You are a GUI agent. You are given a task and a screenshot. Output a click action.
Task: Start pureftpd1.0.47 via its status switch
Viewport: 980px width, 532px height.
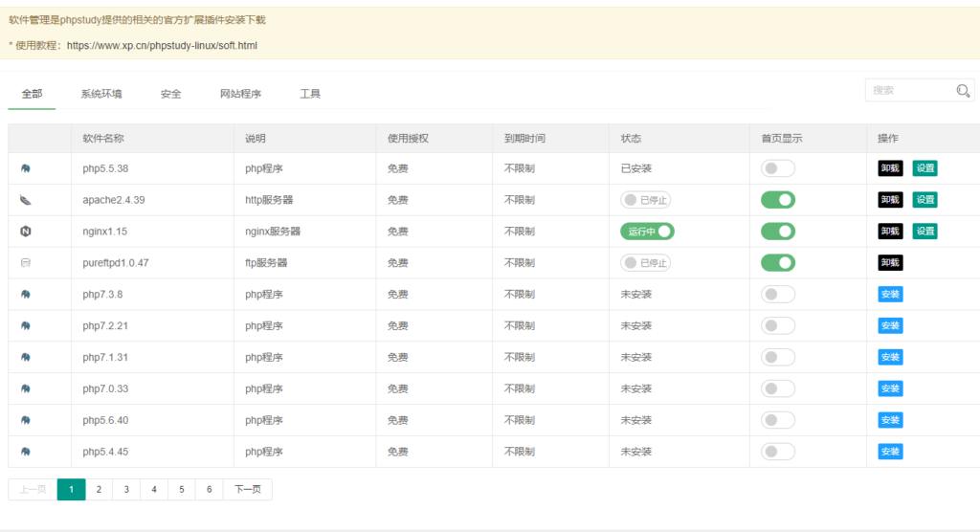[x=646, y=262]
